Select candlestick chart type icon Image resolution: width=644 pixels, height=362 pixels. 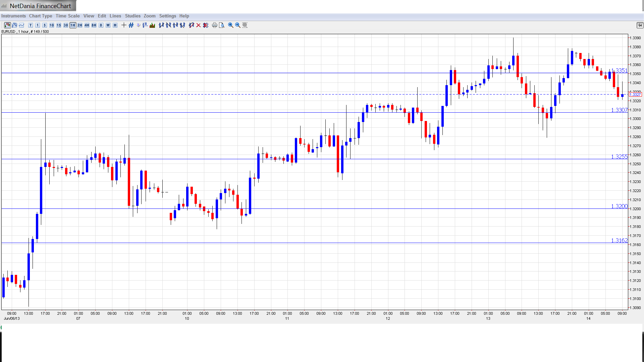[7, 25]
